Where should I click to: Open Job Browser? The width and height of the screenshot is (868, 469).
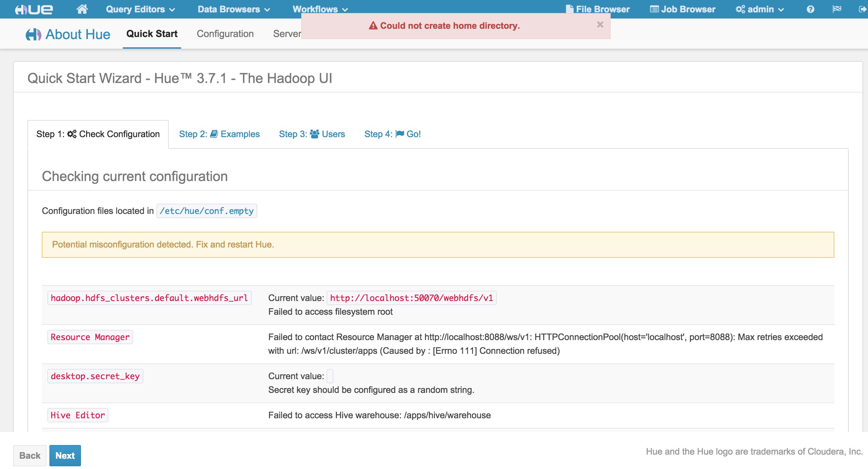pyautogui.click(x=683, y=9)
